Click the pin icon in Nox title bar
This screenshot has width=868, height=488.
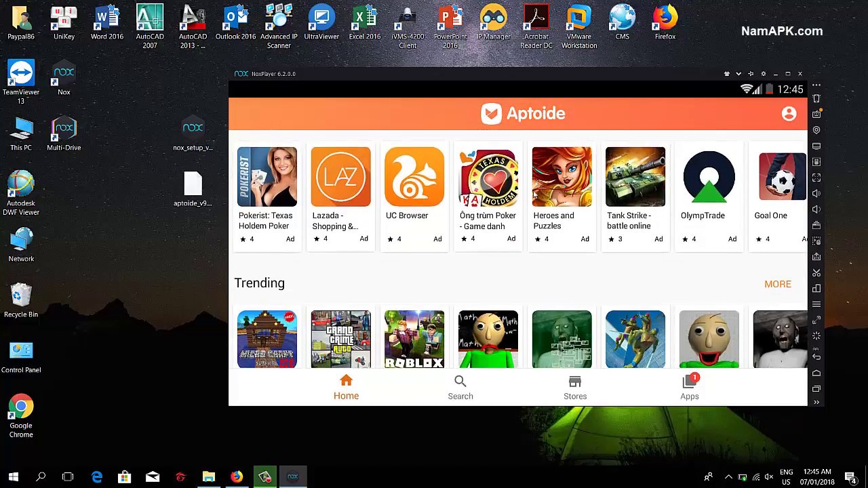[x=751, y=74]
